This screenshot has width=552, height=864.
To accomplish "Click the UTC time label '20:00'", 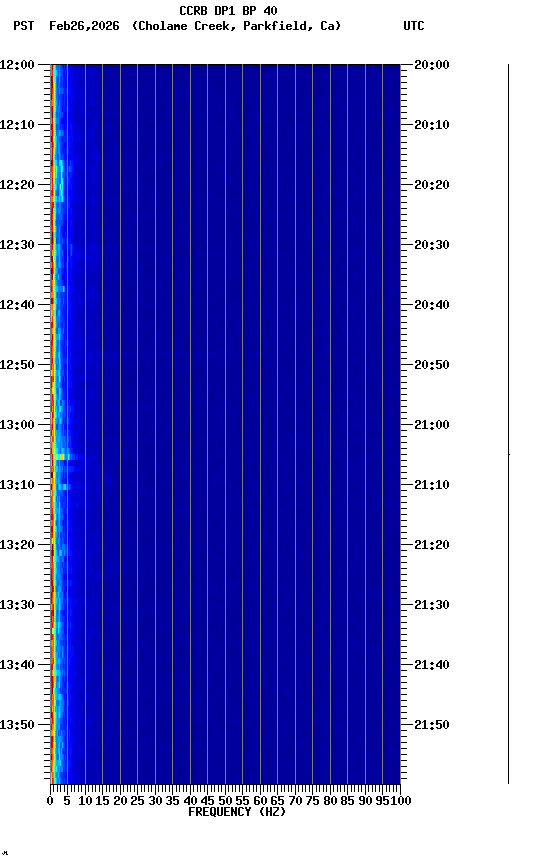I will coord(432,64).
